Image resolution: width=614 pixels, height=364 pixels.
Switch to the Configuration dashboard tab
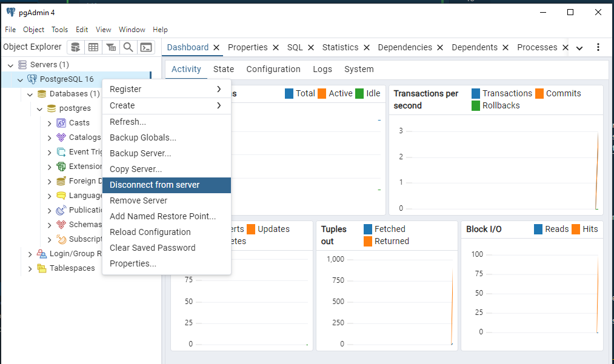(273, 69)
